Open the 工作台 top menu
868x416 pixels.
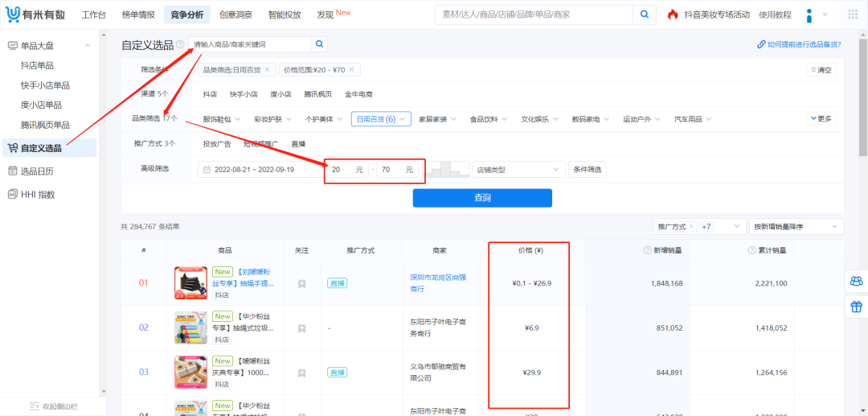(93, 15)
